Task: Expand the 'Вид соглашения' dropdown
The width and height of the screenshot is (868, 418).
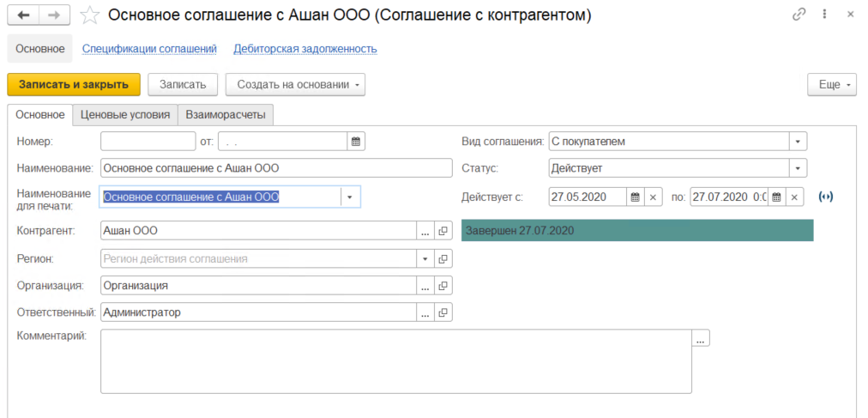Action: 798,141
